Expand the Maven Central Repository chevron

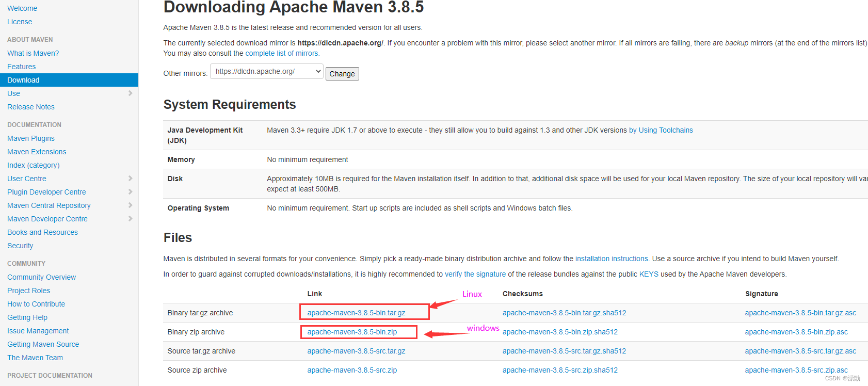click(x=130, y=205)
